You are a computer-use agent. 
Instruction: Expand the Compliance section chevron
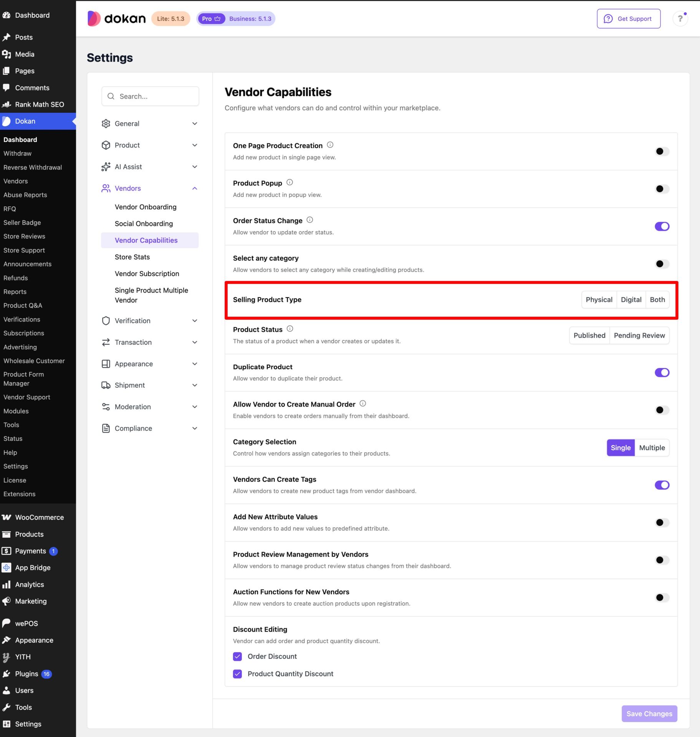(195, 428)
